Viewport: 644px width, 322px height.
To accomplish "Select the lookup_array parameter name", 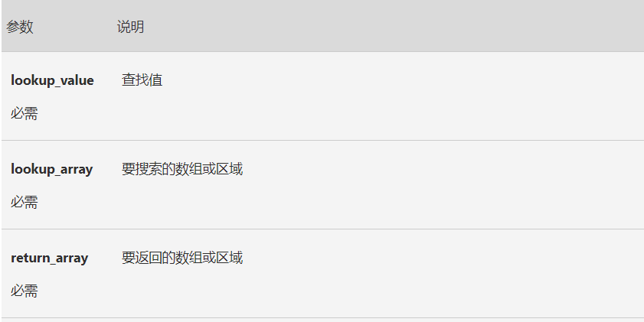I will point(51,169).
